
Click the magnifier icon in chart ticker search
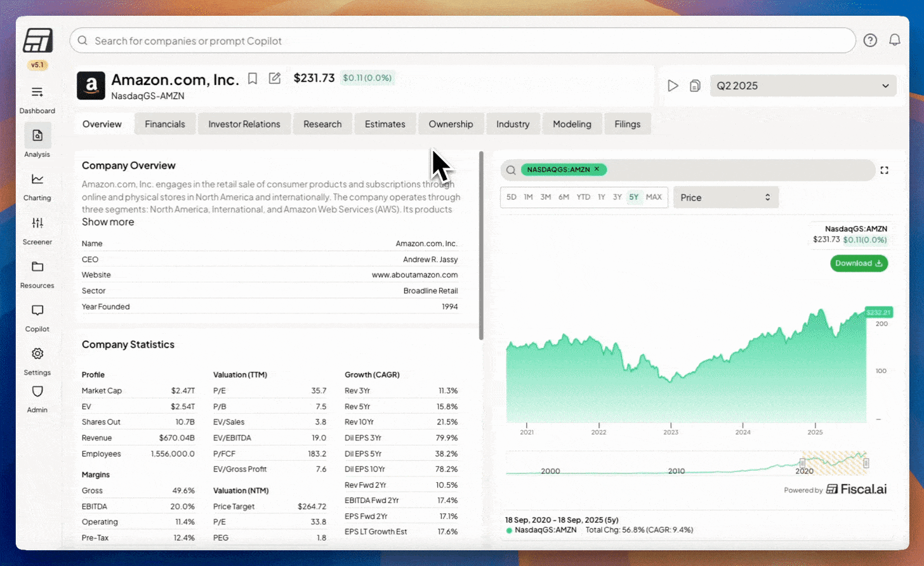point(511,170)
